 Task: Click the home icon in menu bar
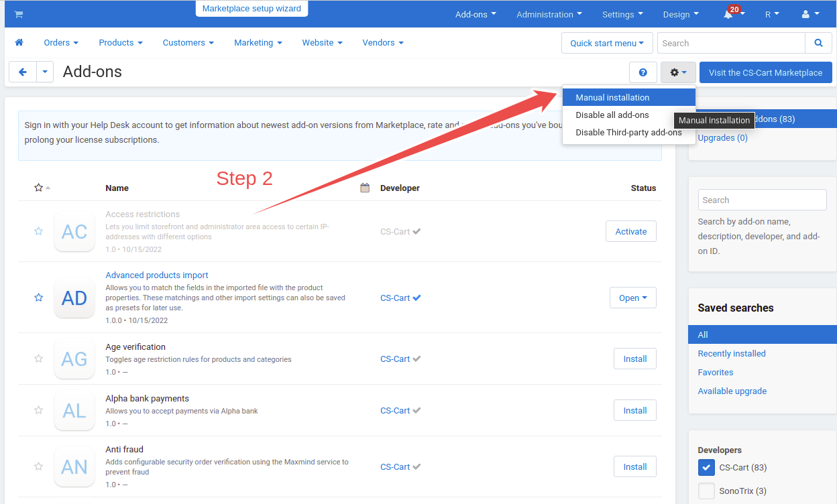19,42
